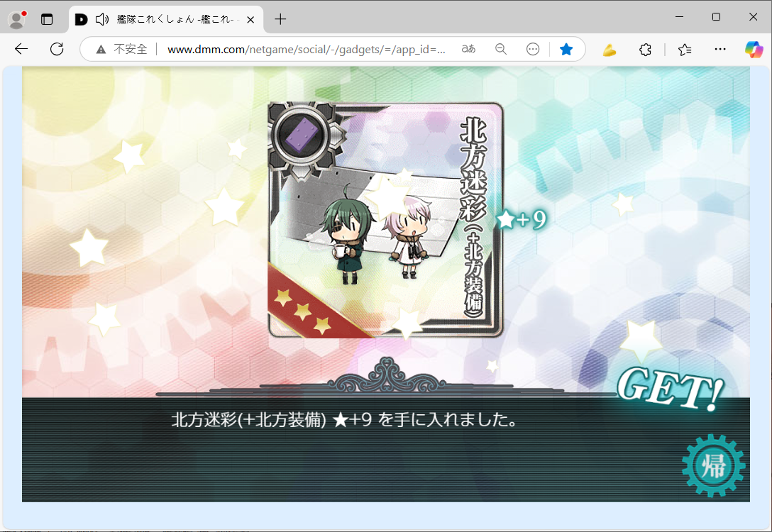Go back with the browser back arrow
This screenshot has height=532, width=772.
coord(21,49)
